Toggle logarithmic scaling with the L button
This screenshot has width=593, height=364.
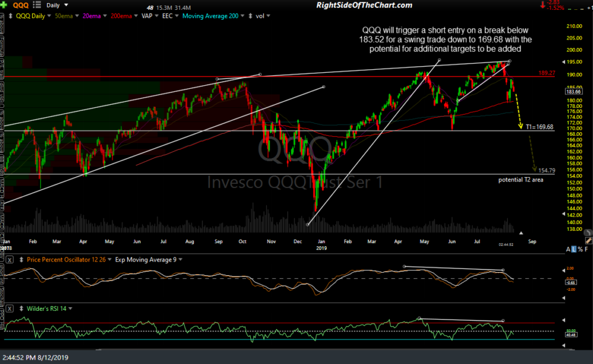574,249
